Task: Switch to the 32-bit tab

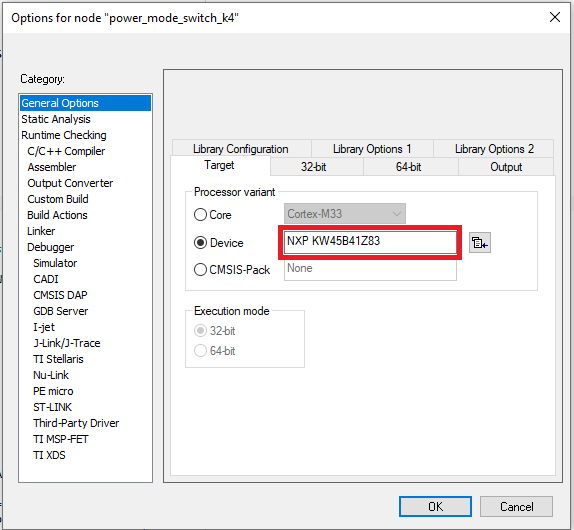Action: click(313, 167)
